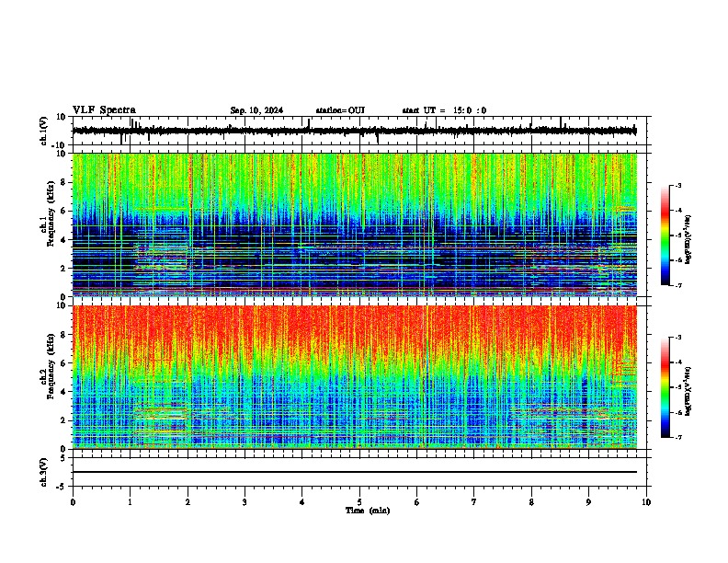Click the "5" tick on ch.3 voltage axis
The height and width of the screenshot is (563, 728).
click(x=63, y=457)
